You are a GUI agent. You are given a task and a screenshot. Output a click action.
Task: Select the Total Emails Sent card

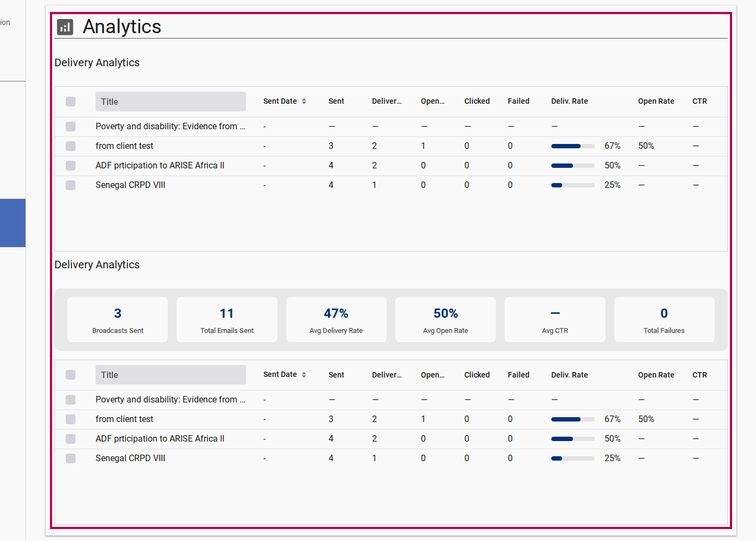pos(227,319)
